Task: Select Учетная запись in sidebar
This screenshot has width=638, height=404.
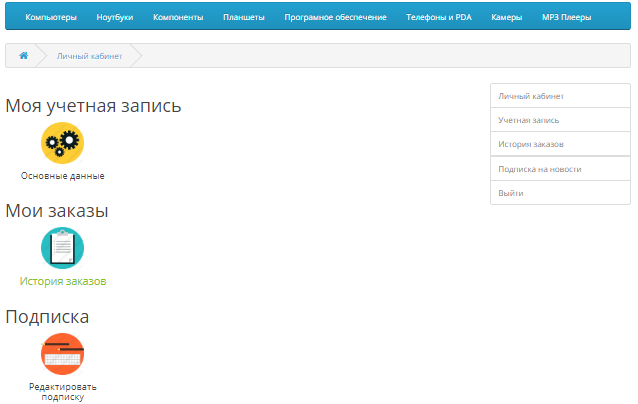Action: point(529,120)
